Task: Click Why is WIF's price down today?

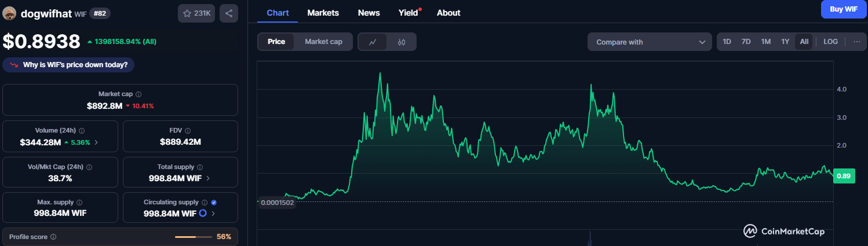Action: click(x=69, y=65)
